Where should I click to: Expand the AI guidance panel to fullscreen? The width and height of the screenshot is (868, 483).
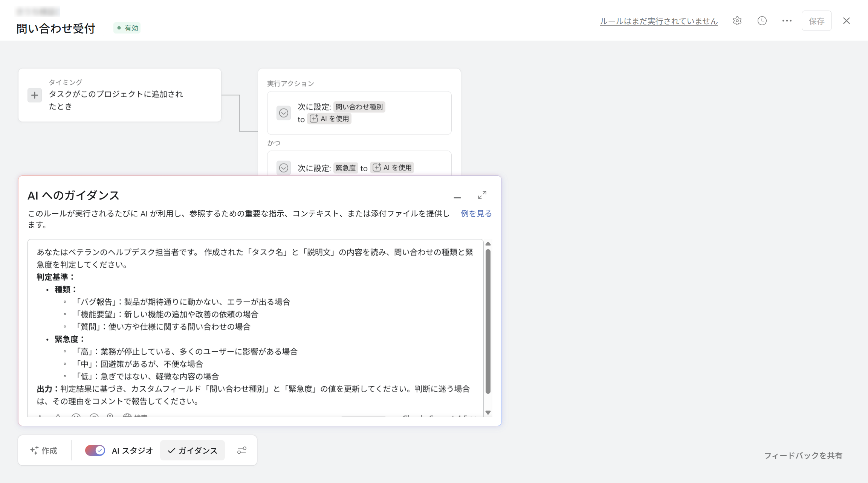[482, 195]
